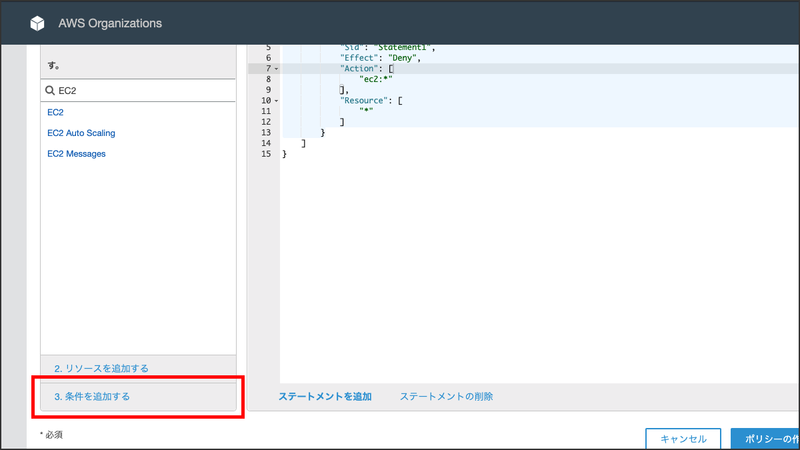Select the EC2 Messages service
The height and width of the screenshot is (450, 800).
76,154
